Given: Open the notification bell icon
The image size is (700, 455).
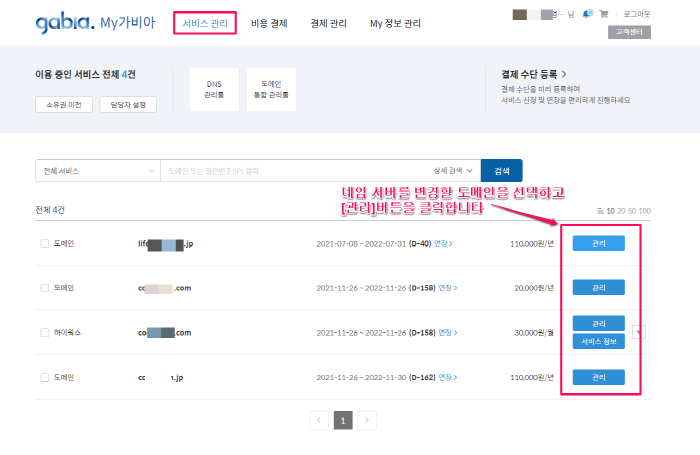Looking at the screenshot, I should tap(588, 14).
